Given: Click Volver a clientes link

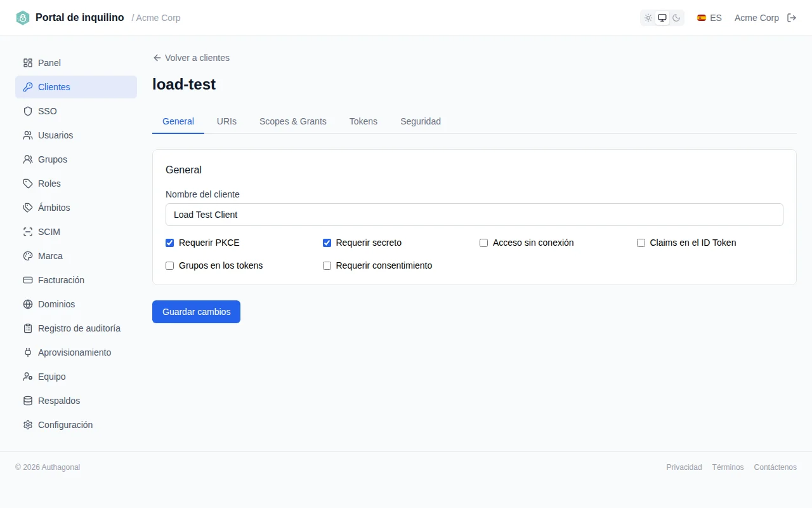Looking at the screenshot, I should pyautogui.click(x=191, y=58).
